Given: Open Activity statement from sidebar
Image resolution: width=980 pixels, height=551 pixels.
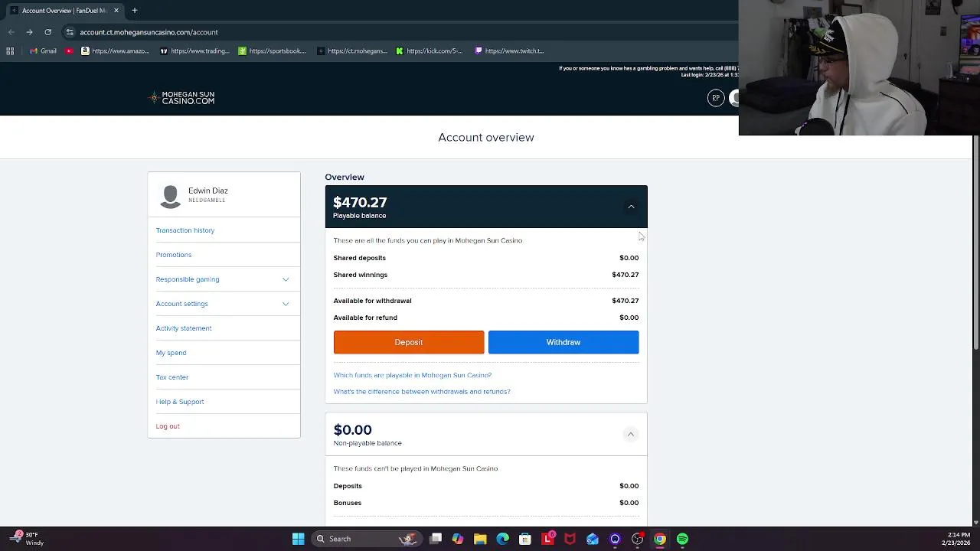Looking at the screenshot, I should pyautogui.click(x=184, y=328).
